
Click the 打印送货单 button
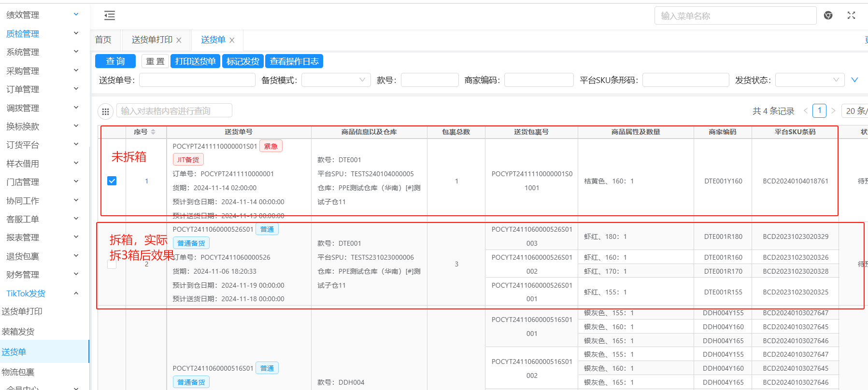click(195, 61)
